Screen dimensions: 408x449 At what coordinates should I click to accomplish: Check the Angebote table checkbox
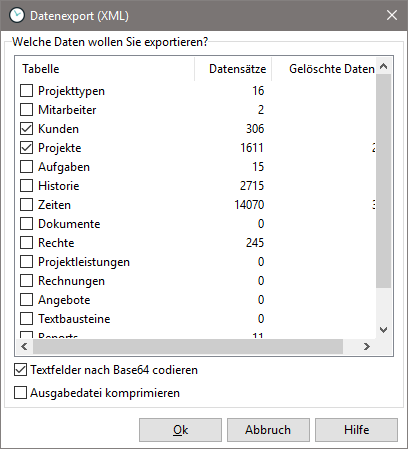pos(26,300)
